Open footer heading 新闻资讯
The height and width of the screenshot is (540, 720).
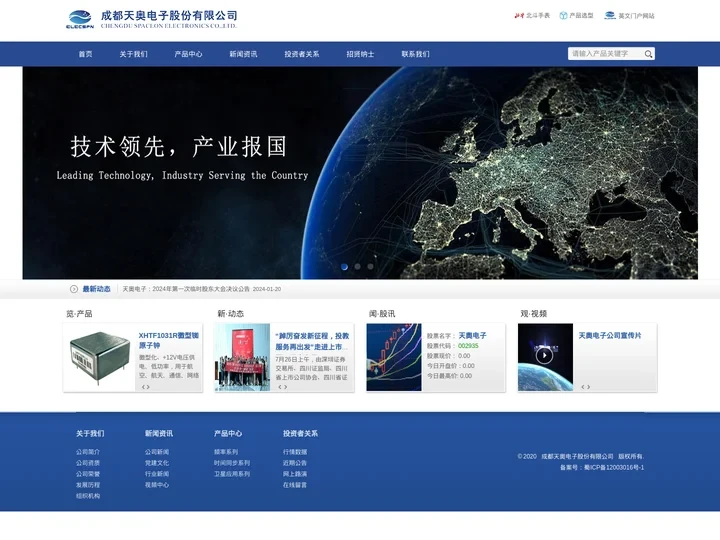point(159,433)
